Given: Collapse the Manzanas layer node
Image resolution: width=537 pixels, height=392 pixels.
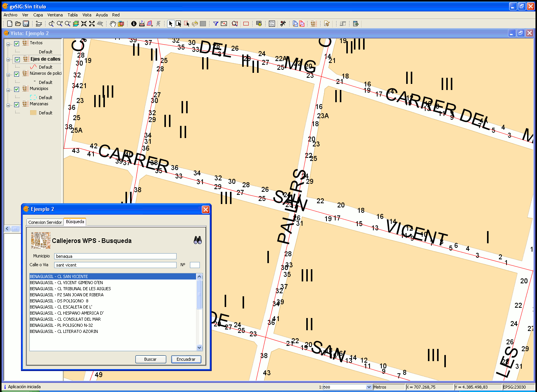Looking at the screenshot, I should click(x=8, y=105).
